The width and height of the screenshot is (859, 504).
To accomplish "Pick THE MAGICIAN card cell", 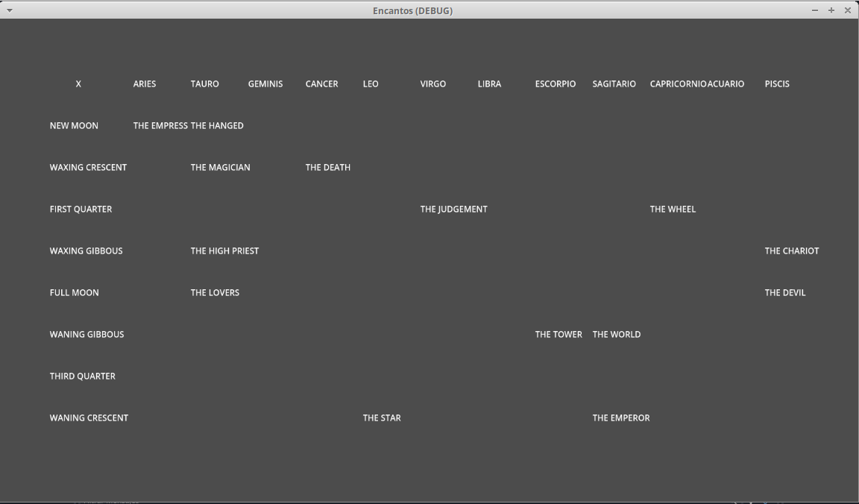I will point(220,167).
